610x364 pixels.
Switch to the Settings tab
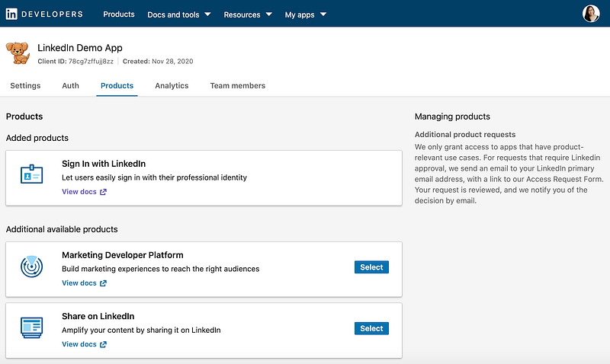pyautogui.click(x=25, y=85)
